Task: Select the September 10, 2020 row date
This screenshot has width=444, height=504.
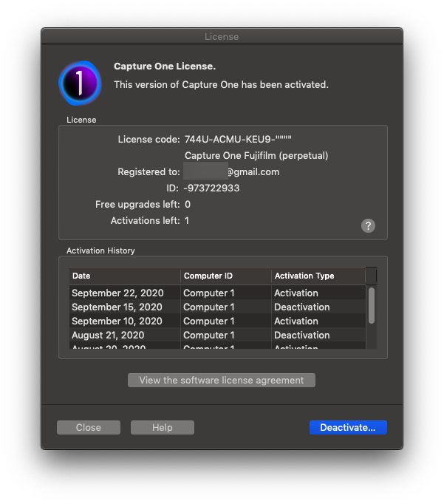Action: coord(117,321)
